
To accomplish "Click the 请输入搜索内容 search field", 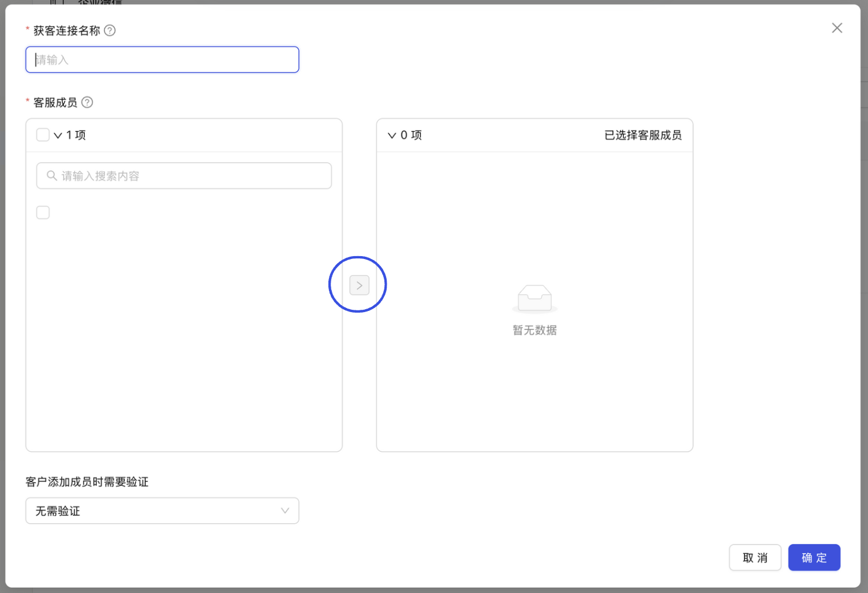I will click(184, 175).
